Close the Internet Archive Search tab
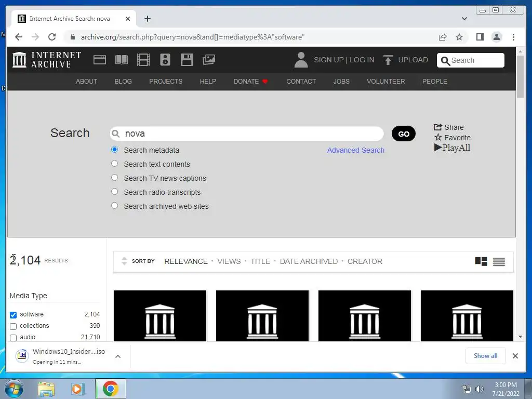This screenshot has width=532, height=399. point(128,19)
